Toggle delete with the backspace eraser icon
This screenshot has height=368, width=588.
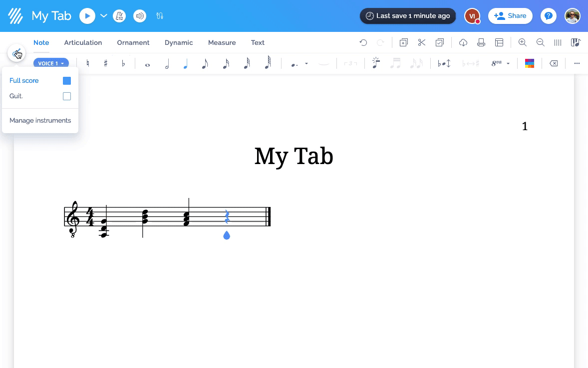pos(554,63)
